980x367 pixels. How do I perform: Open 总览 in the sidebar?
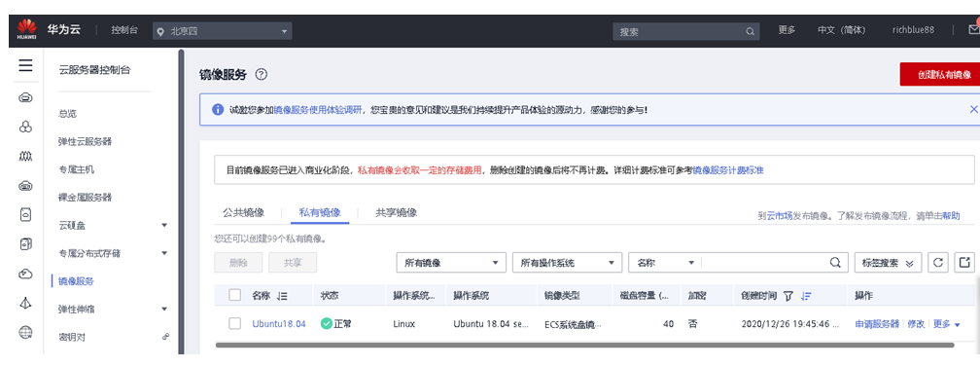click(x=67, y=113)
